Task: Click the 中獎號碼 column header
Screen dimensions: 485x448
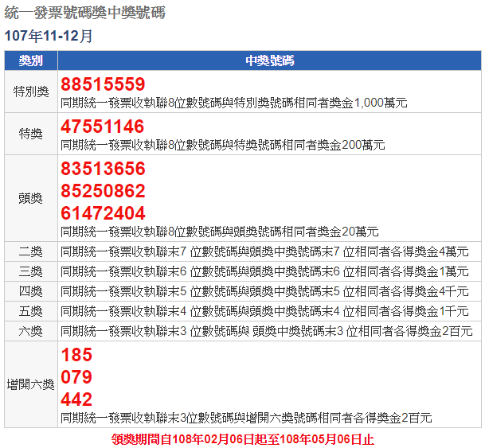Action: (269, 61)
